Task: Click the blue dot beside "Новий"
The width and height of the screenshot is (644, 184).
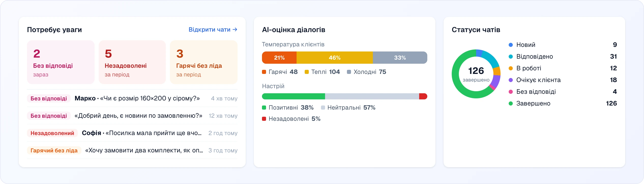Action: coord(510,45)
